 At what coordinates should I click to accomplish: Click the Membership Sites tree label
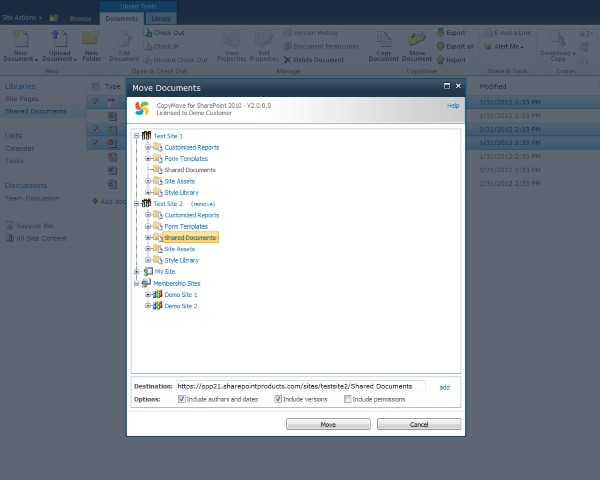177,283
